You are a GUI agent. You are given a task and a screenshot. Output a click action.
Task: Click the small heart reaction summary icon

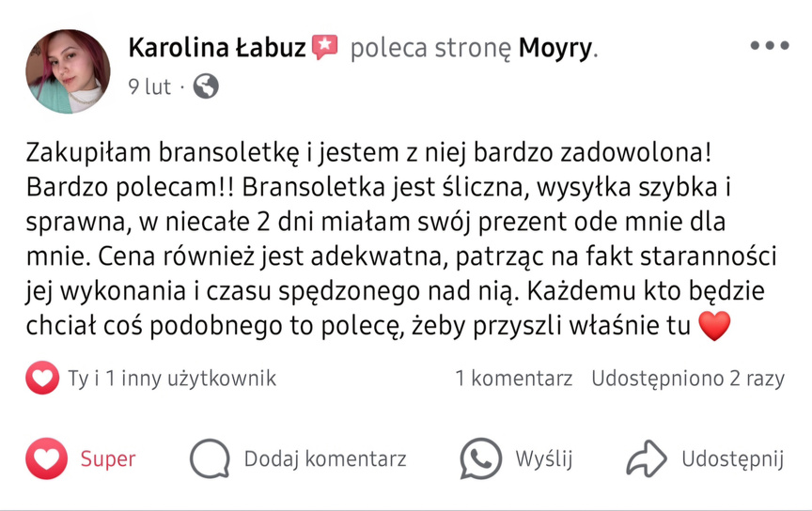tap(42, 378)
